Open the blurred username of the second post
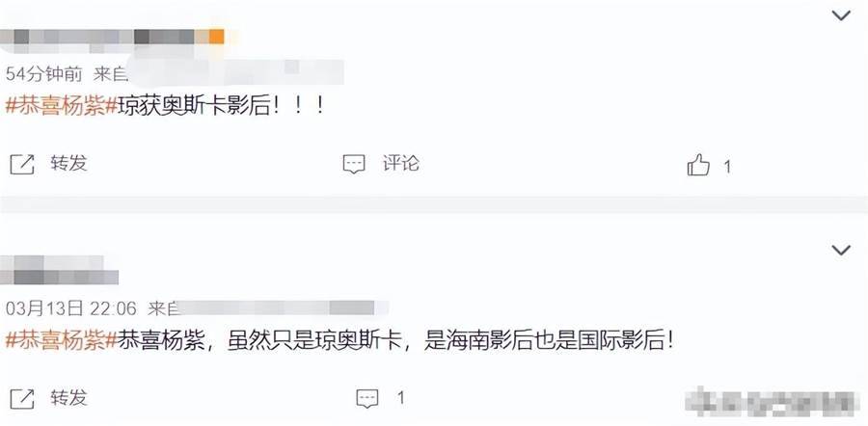Image resolution: width=868 pixels, height=426 pixels. coord(59,270)
